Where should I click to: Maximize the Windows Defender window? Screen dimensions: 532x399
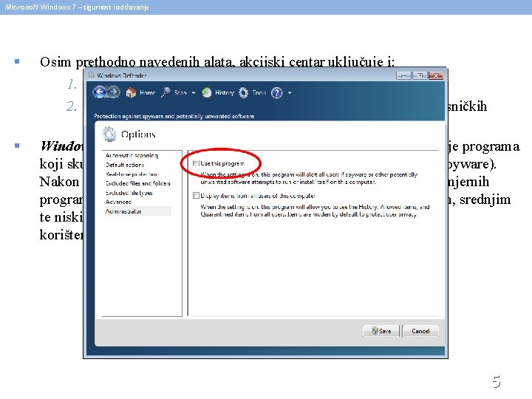420,75
